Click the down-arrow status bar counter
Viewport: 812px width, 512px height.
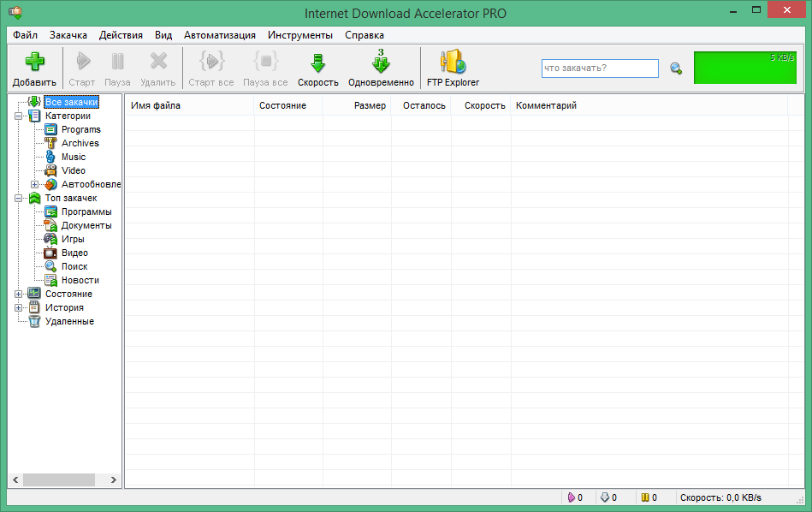pyautogui.click(x=608, y=497)
